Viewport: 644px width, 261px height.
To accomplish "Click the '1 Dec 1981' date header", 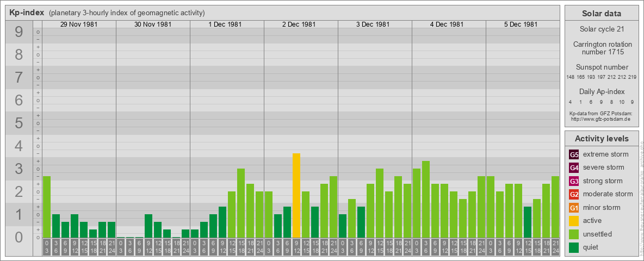I will pos(225,24).
